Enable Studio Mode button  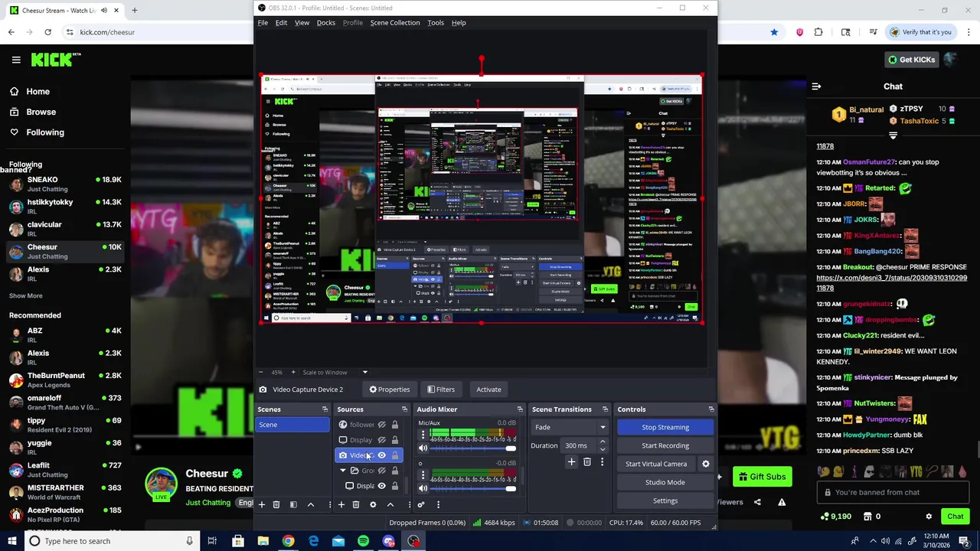[x=665, y=482]
